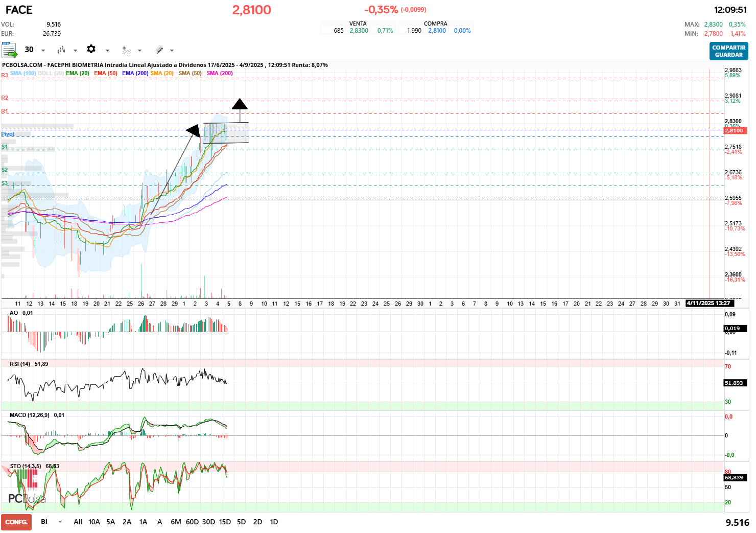The height and width of the screenshot is (533, 756).
Task: Select the 2A time range
Action: click(127, 522)
